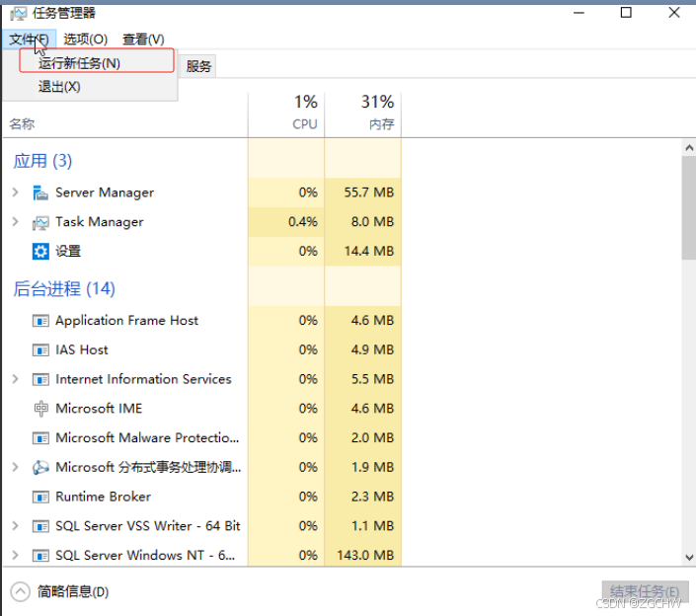This screenshot has width=696, height=616.
Task: Switch to the 服务 tab
Action: pos(198,66)
